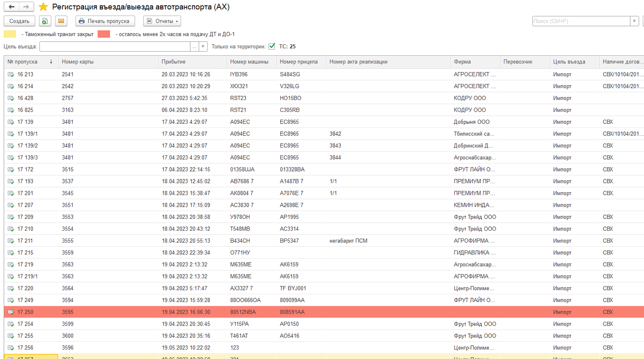The width and height of the screenshot is (644, 359).
Task: Open selection ellipsis for Цель въезда
Action: pyautogui.click(x=194, y=46)
